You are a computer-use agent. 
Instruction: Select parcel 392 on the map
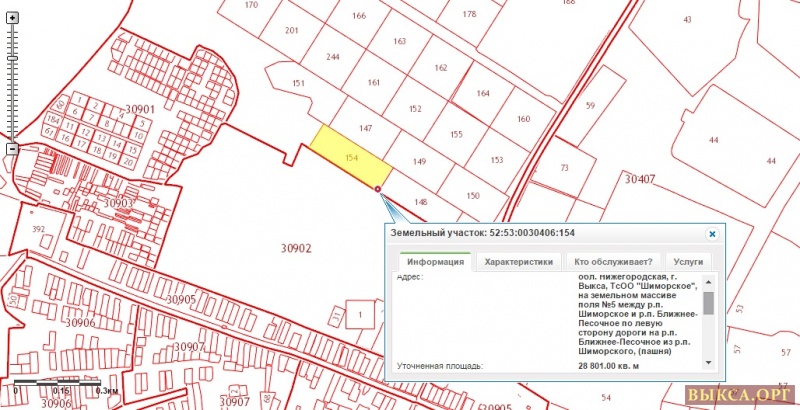tap(39, 229)
